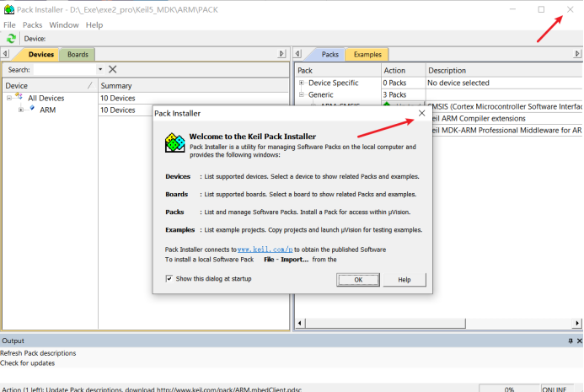
Task: Click 'Check for updates' output line
Action: coord(27,363)
